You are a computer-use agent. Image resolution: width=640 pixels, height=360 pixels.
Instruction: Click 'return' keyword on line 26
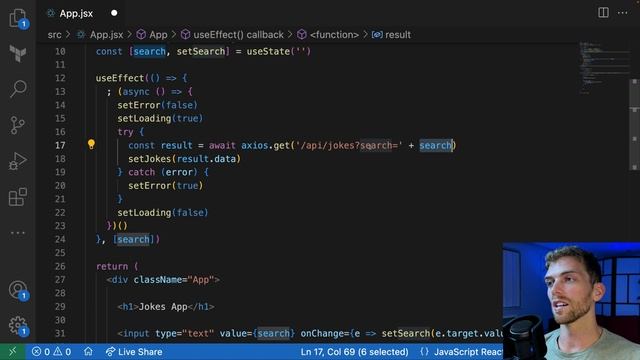(112, 266)
